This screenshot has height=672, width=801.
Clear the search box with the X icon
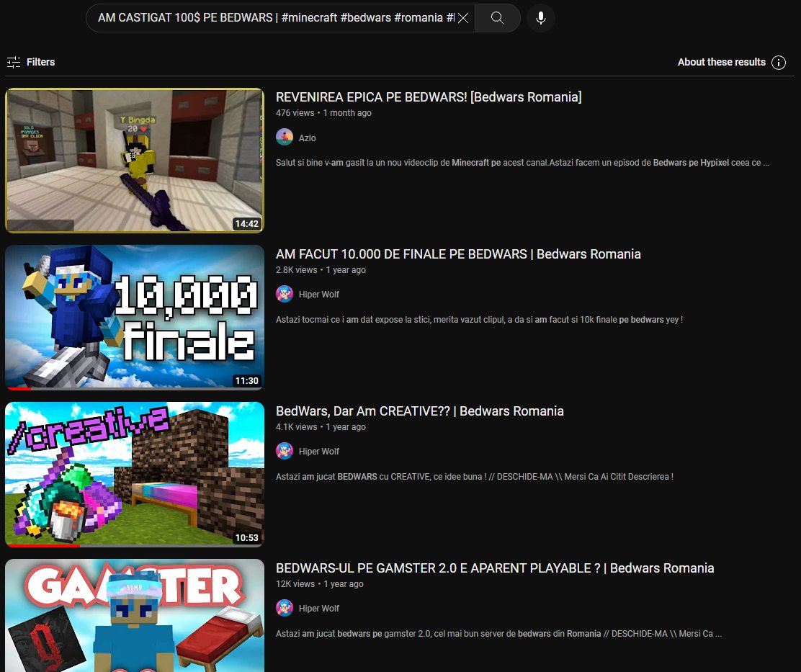coord(463,18)
